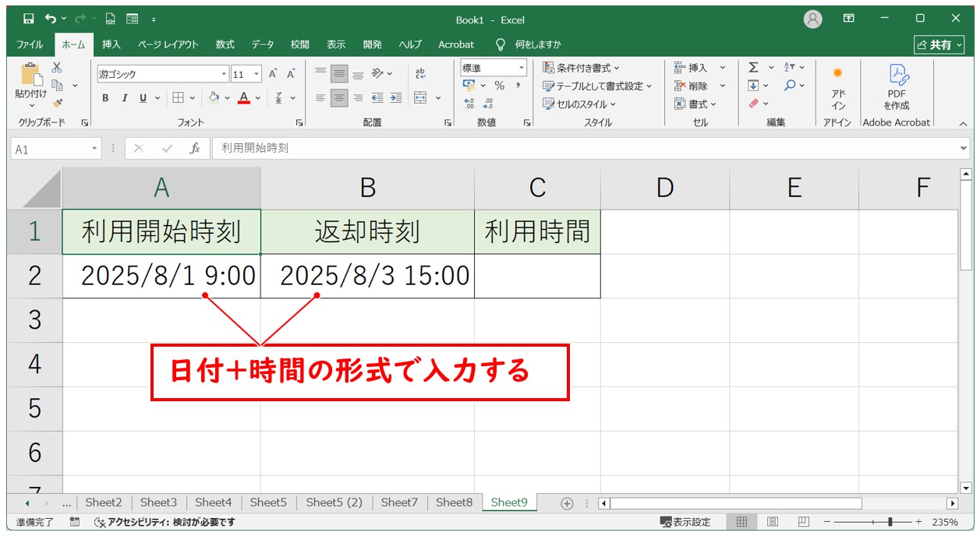This screenshot has width=980, height=536.
Task: Expand the Merge & Center dropdown arrow
Action: 438,98
